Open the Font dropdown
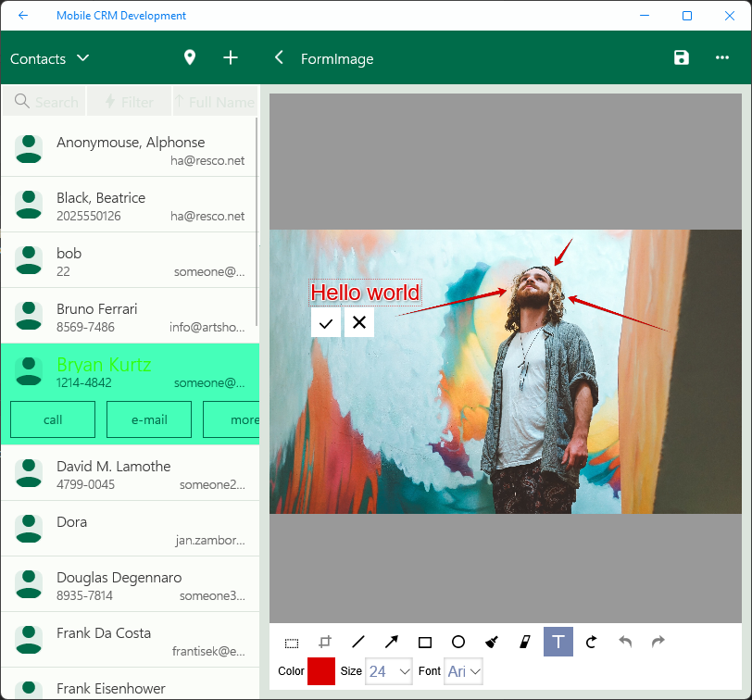This screenshot has height=700, width=752. [x=463, y=671]
